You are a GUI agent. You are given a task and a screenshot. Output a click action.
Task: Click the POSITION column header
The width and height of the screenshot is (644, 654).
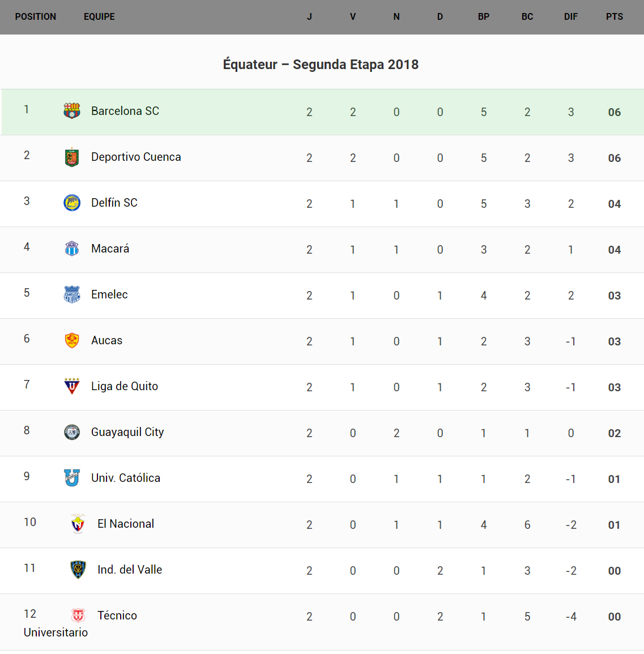36,17
